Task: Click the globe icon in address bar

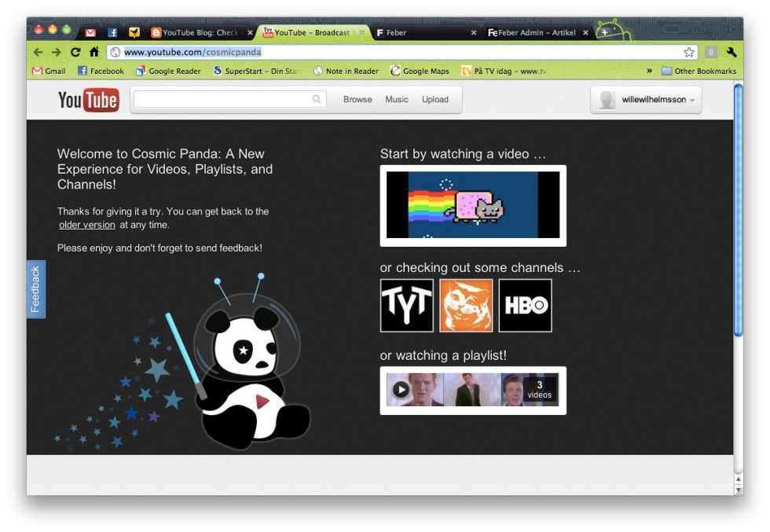Action: click(x=115, y=52)
